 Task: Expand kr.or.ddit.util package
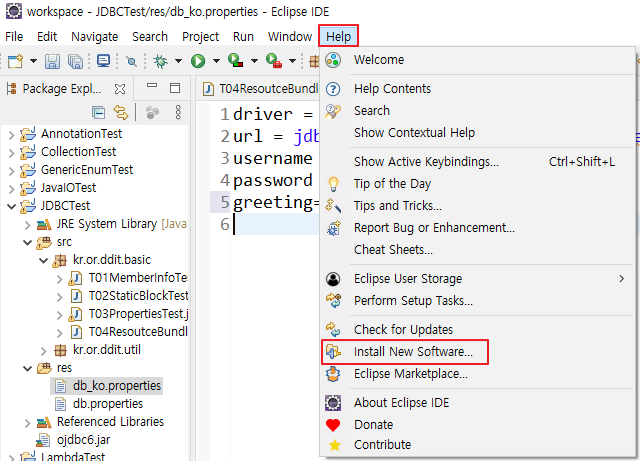point(44,350)
